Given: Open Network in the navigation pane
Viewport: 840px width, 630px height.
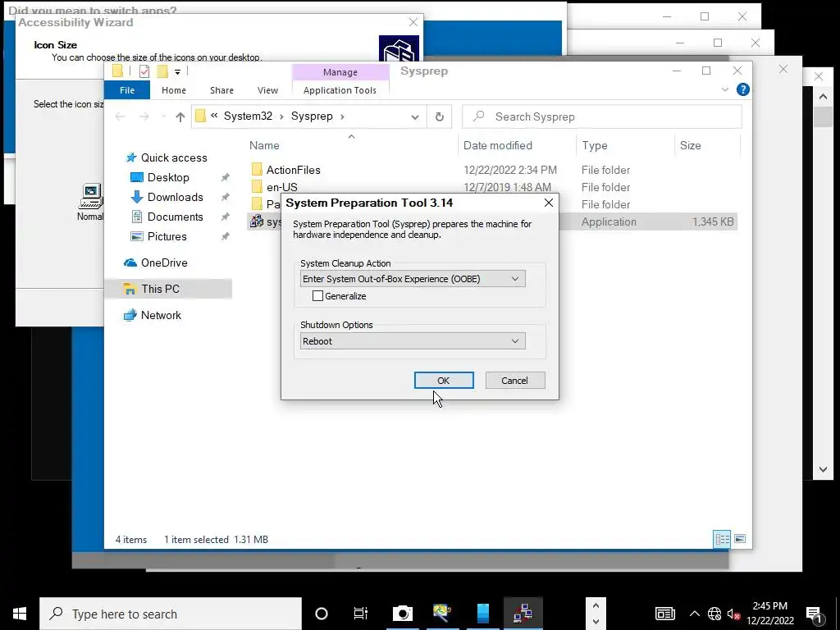Looking at the screenshot, I should coord(161,315).
